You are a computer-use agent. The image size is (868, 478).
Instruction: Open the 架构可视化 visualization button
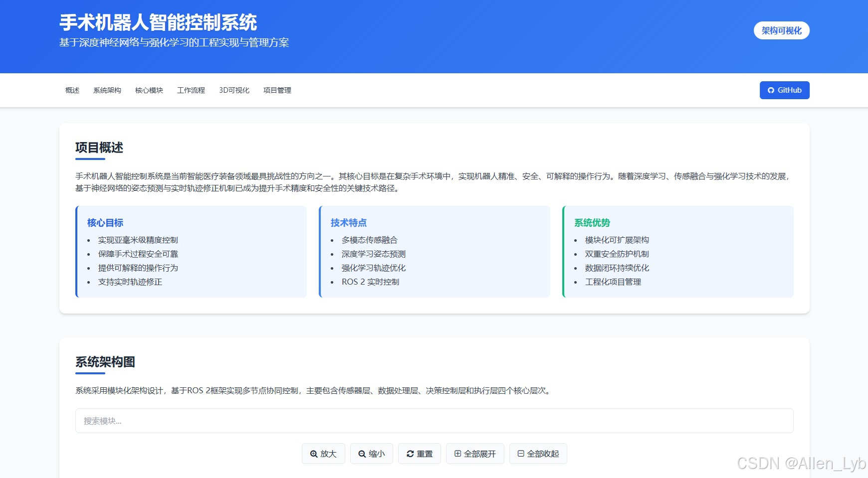click(x=781, y=30)
